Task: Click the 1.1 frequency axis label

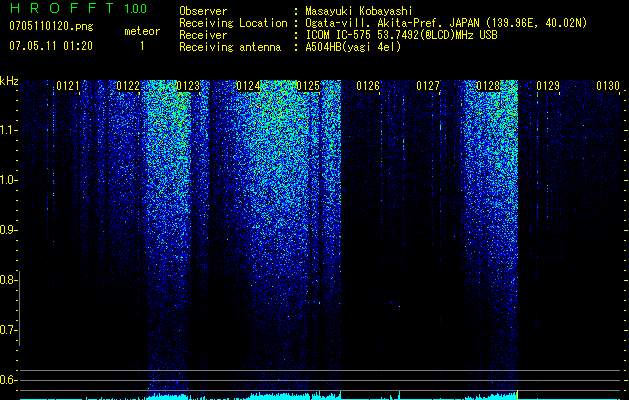Action: 8,130
